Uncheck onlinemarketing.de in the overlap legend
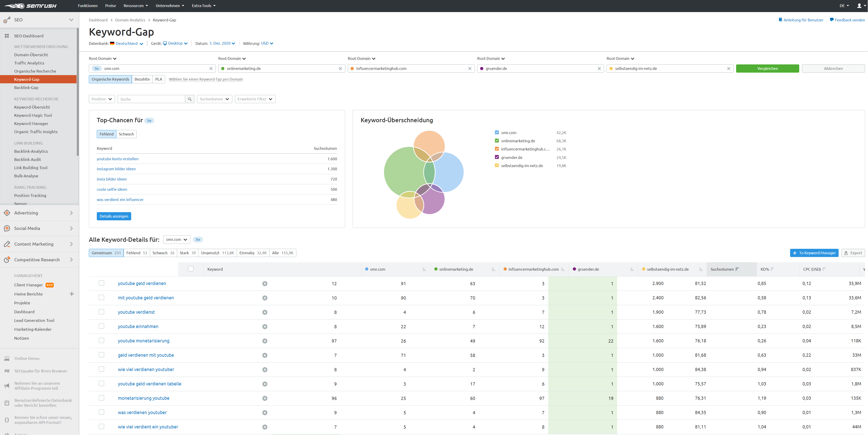The image size is (868, 435). coord(497,141)
